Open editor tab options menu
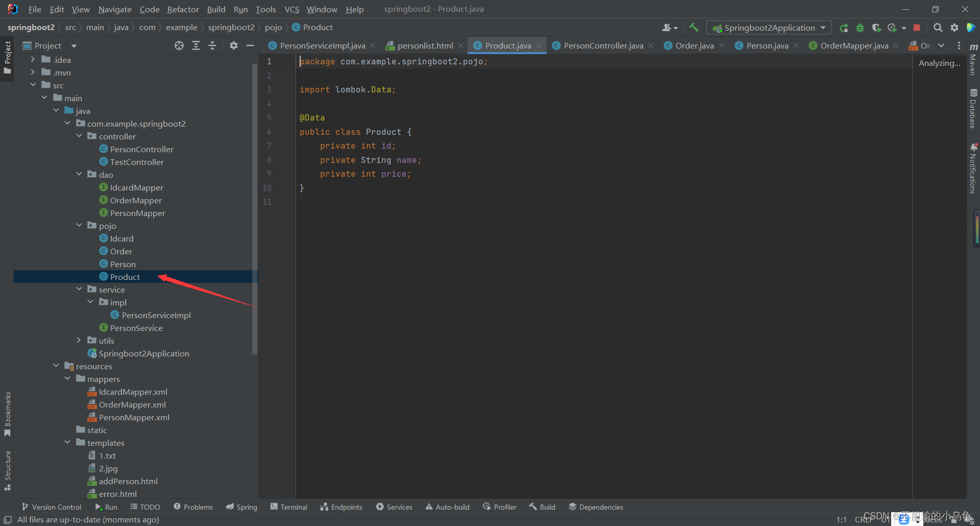The image size is (980, 526). 959,45
